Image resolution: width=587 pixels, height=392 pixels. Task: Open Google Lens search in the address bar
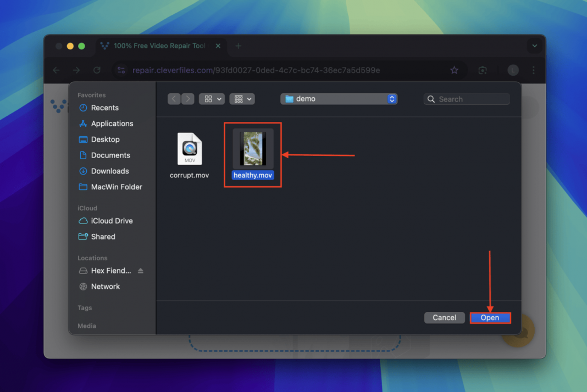(483, 70)
